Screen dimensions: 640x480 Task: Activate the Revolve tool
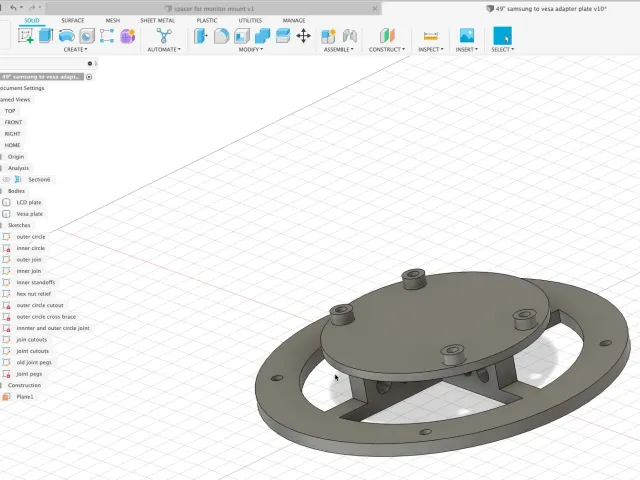coord(67,36)
